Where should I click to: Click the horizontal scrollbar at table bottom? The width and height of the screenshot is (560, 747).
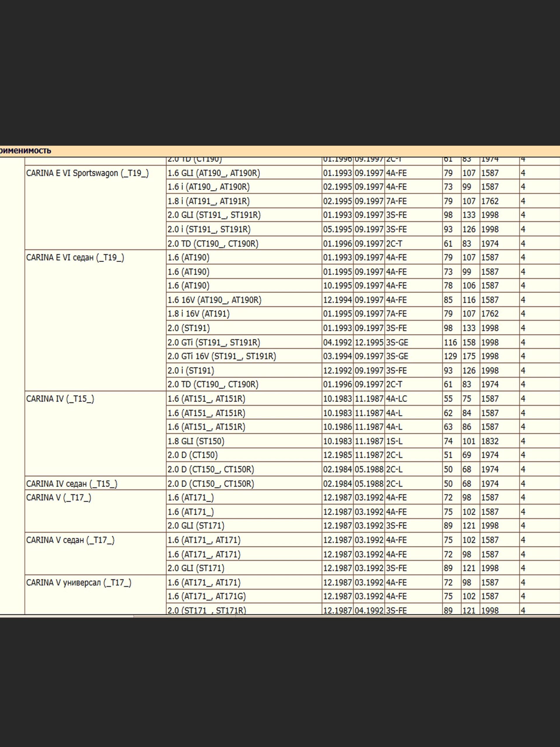click(184, 616)
